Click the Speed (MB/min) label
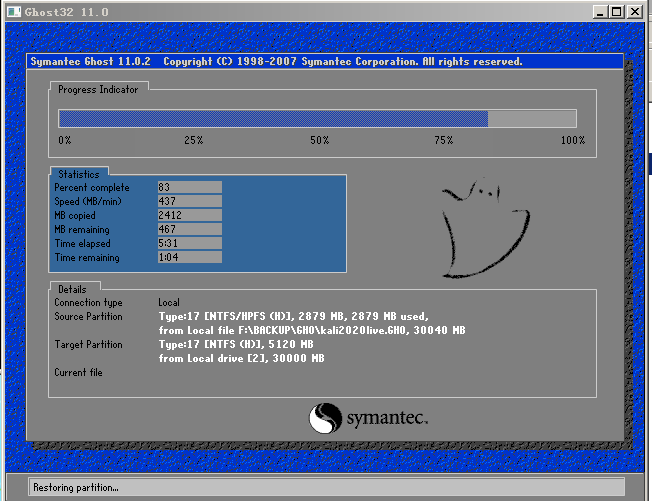Screen dimensions: 652x501 (88, 202)
